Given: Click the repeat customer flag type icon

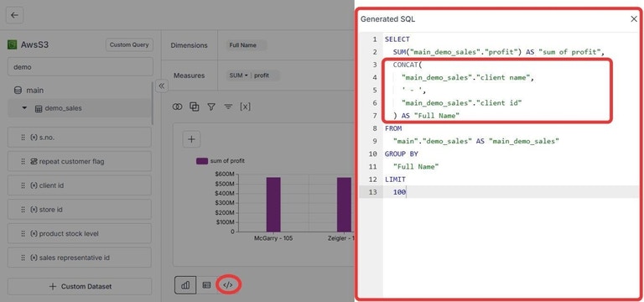Looking at the screenshot, I should click(x=34, y=161).
